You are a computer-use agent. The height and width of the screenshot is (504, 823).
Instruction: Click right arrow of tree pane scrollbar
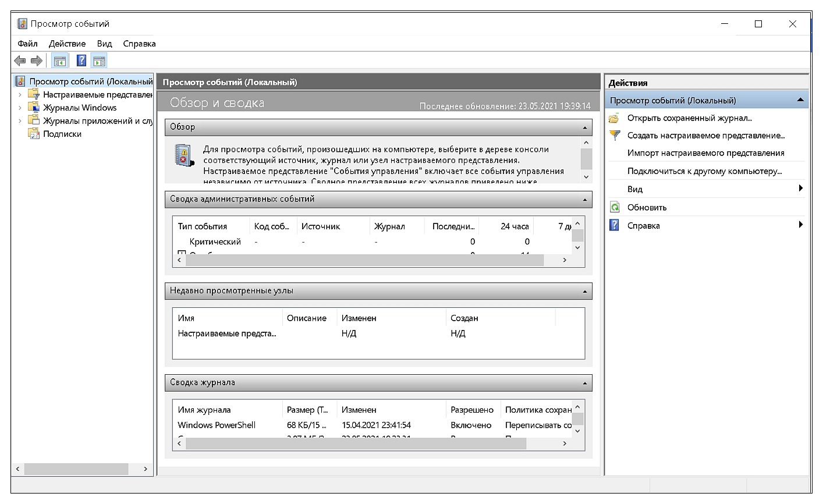[146, 469]
